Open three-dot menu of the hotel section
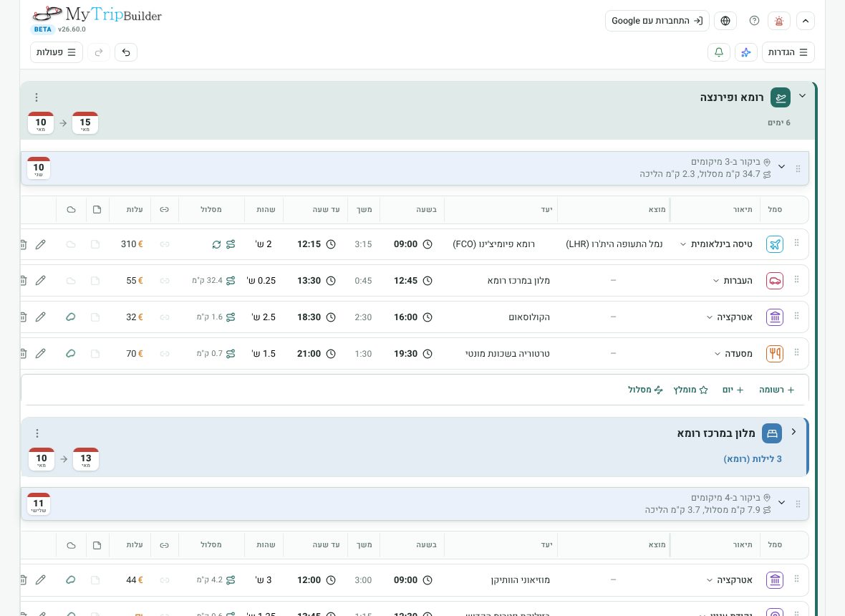The height and width of the screenshot is (616, 845). pyautogui.click(x=37, y=433)
